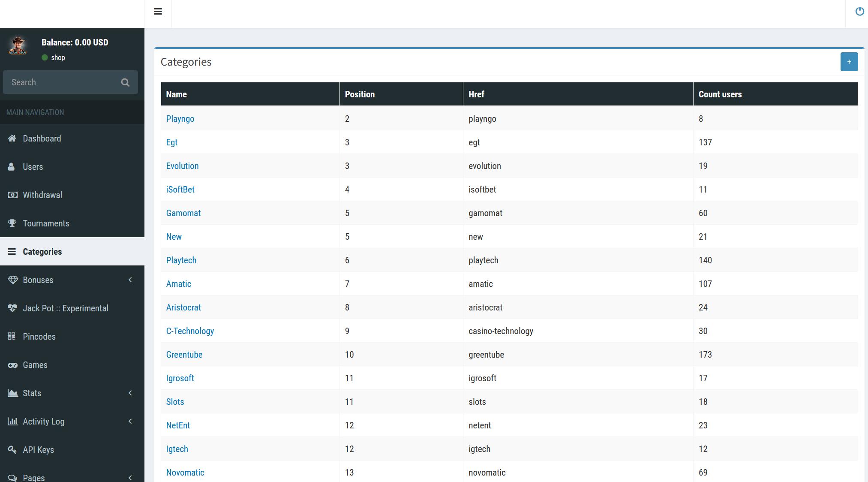Viewport: 868px width, 482px height.
Task: Click the Amatic user count 107
Action: pos(705,284)
